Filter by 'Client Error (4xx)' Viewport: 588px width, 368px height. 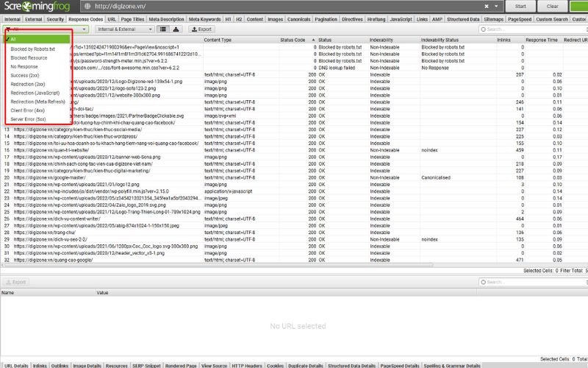pyautogui.click(x=27, y=110)
